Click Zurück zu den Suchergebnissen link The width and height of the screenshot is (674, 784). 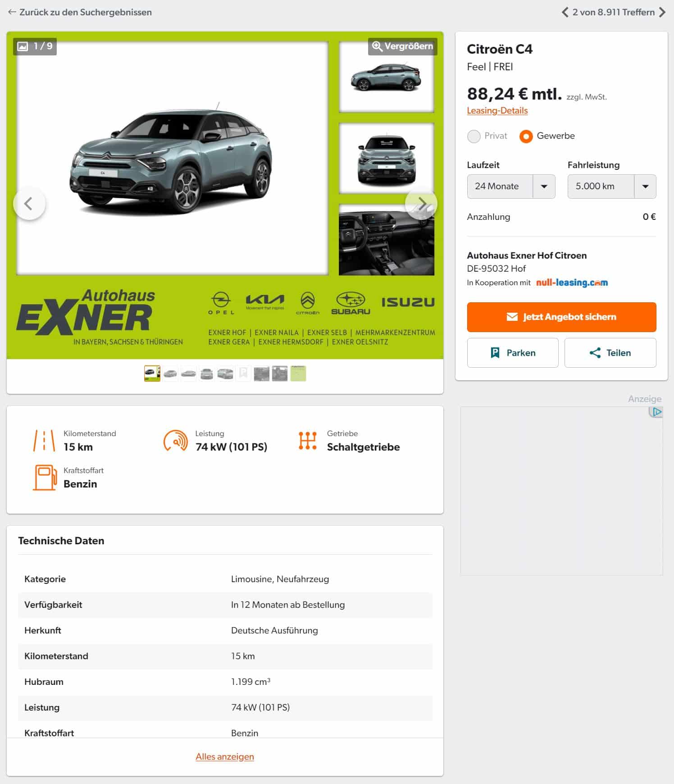pos(80,12)
